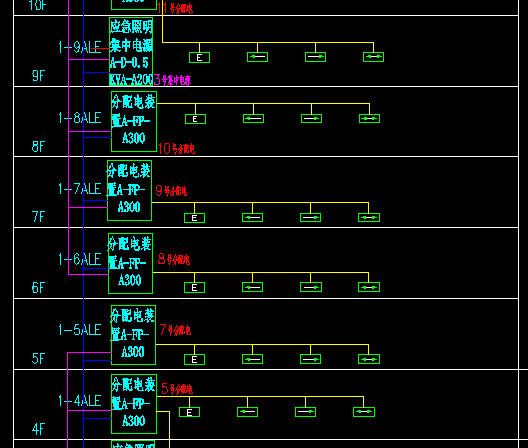Click the 6F floor label
This screenshot has width=528, height=448.
pos(38,288)
